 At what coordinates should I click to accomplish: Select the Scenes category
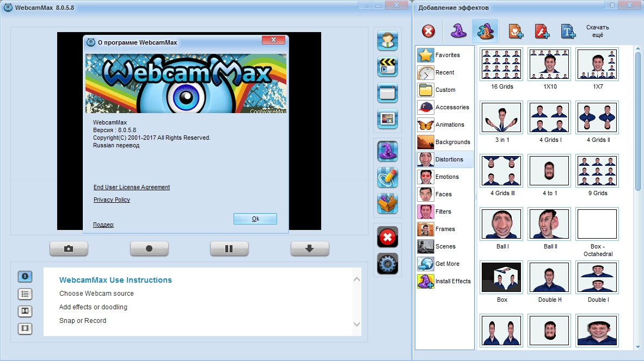point(445,246)
